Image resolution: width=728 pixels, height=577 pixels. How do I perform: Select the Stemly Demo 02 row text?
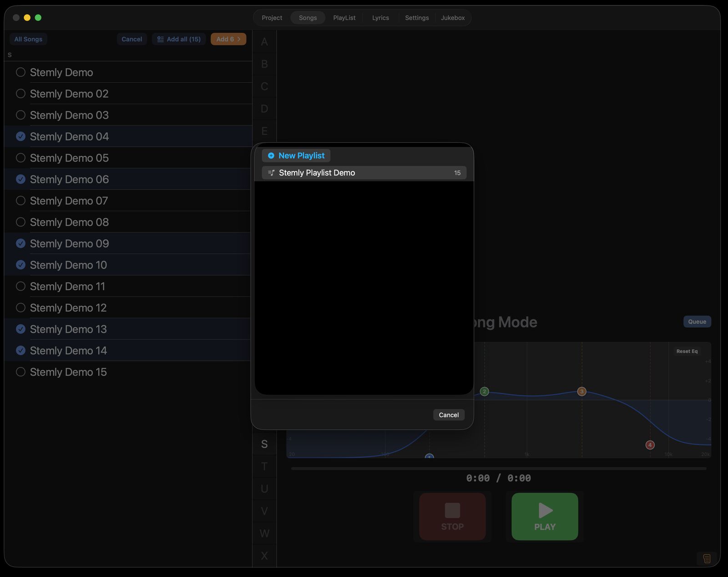tap(69, 94)
